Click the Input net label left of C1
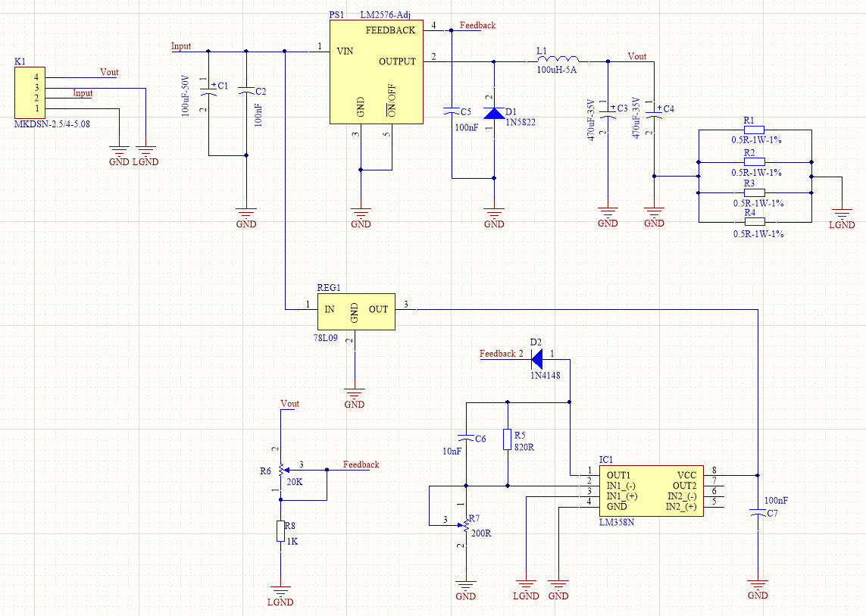The image size is (866, 616). (180, 46)
